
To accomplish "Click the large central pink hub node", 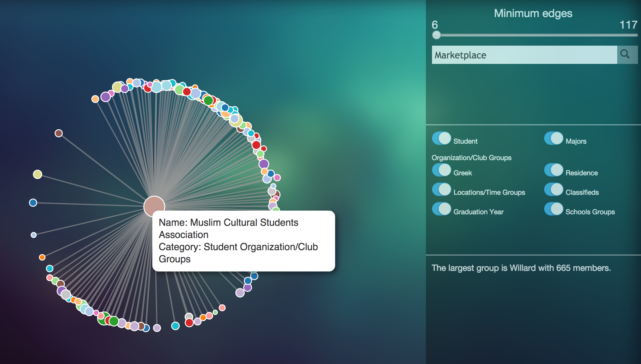I will click(154, 206).
